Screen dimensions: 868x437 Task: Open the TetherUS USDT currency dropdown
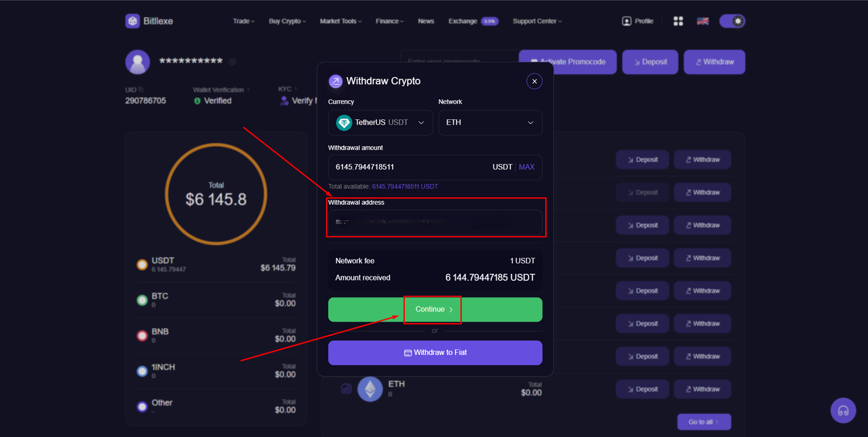380,123
